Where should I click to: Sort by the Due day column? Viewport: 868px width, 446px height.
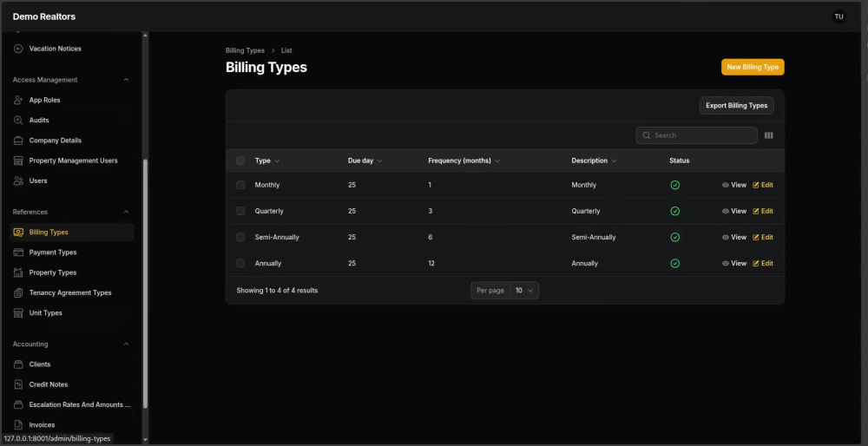coord(365,161)
